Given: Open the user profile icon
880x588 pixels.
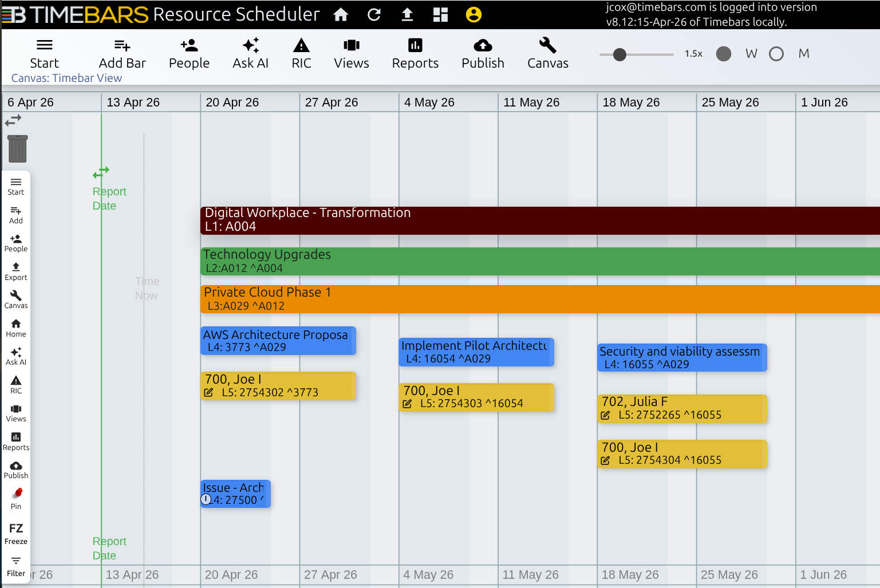Looking at the screenshot, I should pyautogui.click(x=473, y=15).
